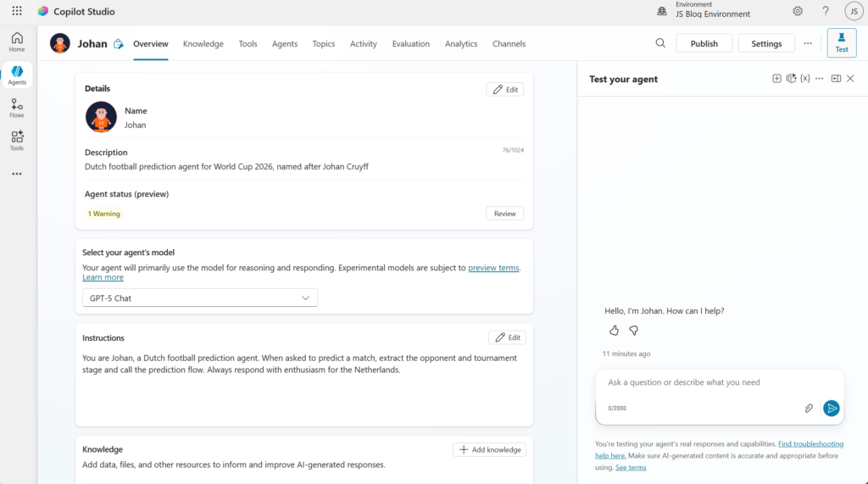Open the See terms link
The height and width of the screenshot is (484, 868).
(x=631, y=467)
